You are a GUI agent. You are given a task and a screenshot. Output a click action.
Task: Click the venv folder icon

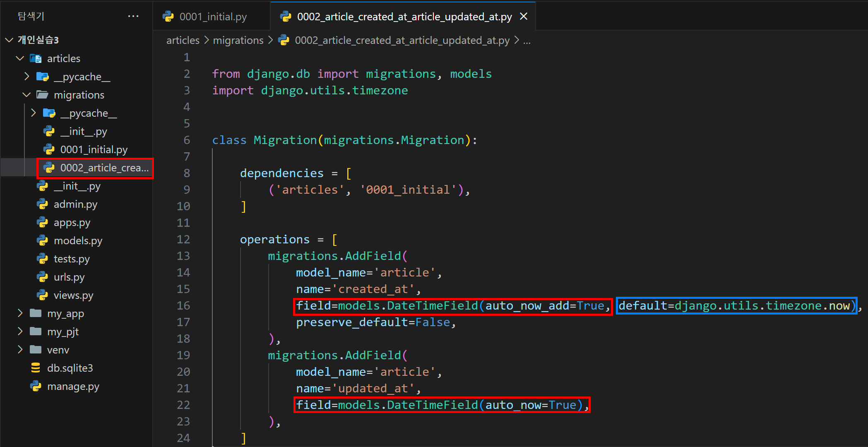point(36,350)
